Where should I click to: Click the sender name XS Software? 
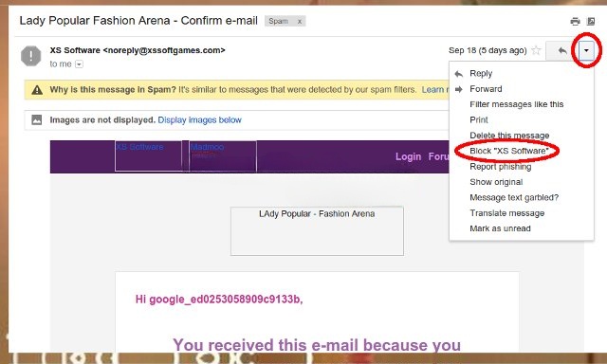(x=75, y=50)
